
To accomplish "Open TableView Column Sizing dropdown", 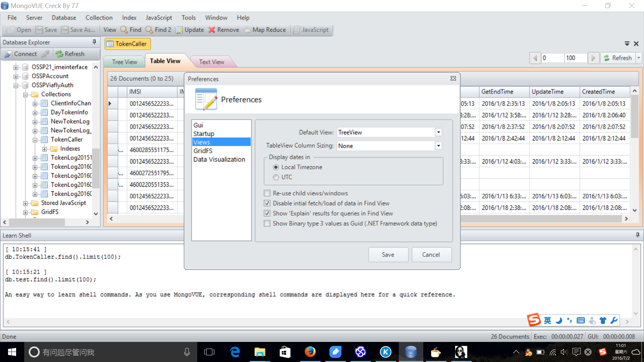I will pyautogui.click(x=438, y=146).
